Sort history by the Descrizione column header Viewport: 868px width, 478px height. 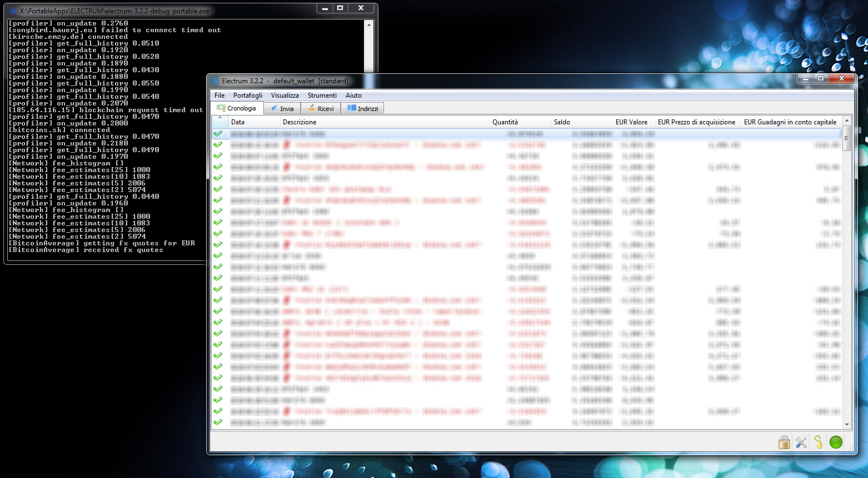click(x=385, y=122)
